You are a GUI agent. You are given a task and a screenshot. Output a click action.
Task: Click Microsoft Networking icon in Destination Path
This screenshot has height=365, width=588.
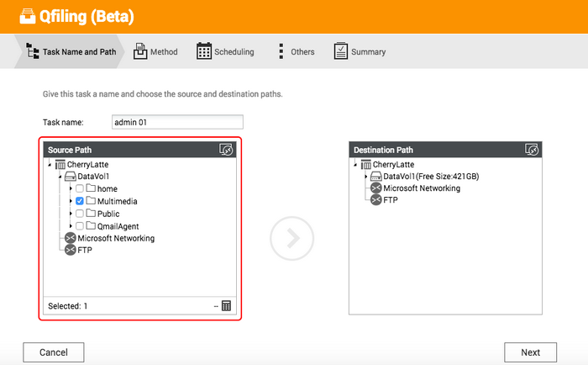coord(375,188)
